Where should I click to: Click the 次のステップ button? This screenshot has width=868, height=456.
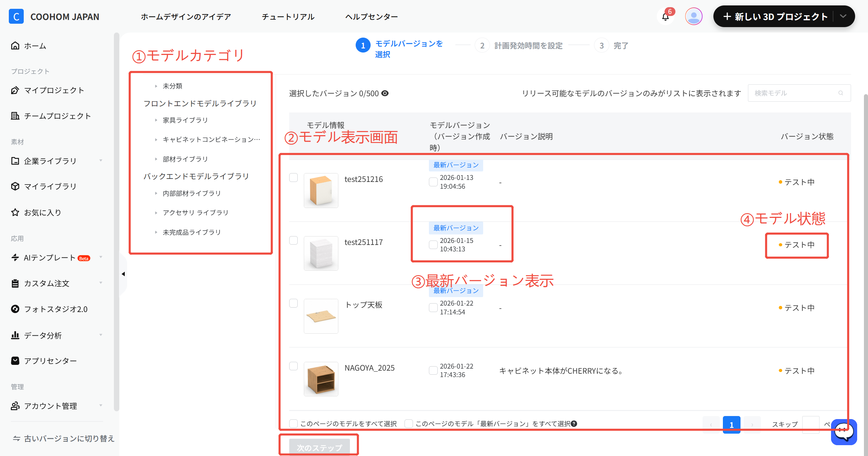tap(319, 447)
